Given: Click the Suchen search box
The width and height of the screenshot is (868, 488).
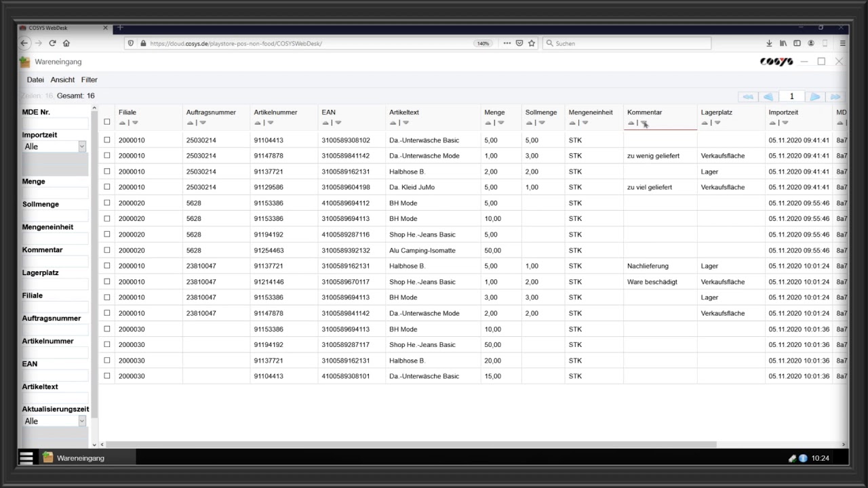Looking at the screenshot, I should click(627, 43).
